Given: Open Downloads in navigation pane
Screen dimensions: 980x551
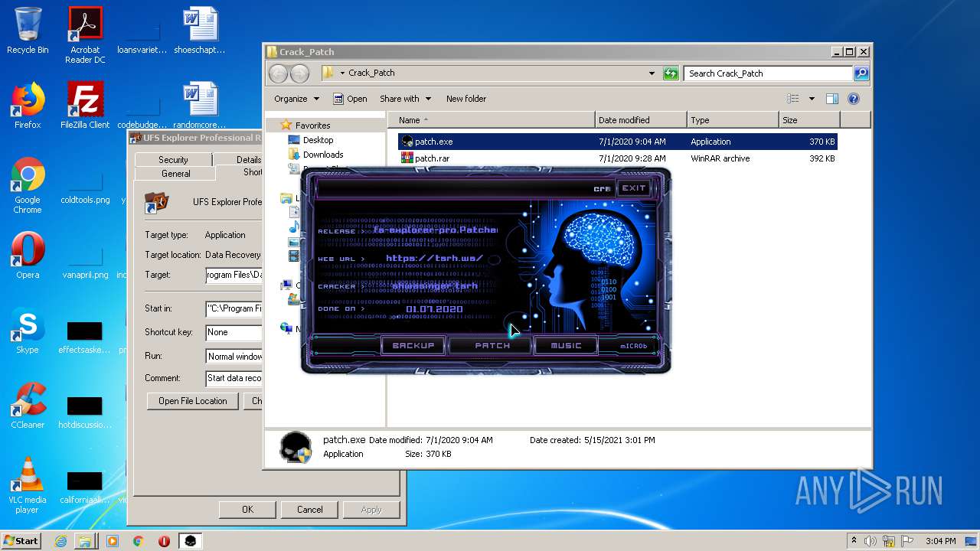Looking at the screenshot, I should coord(323,155).
